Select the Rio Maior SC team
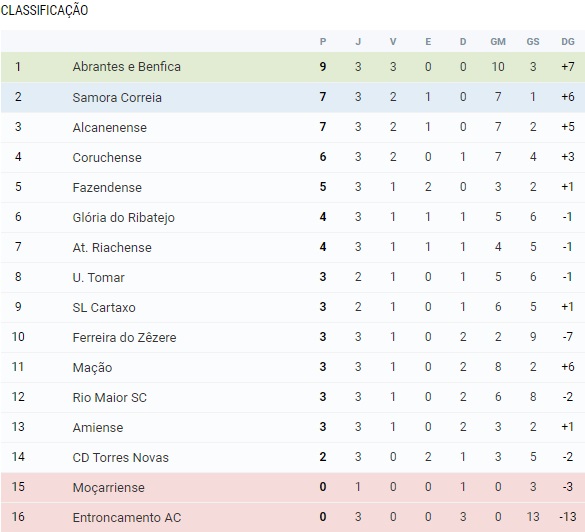The image size is (585, 532). 110,398
